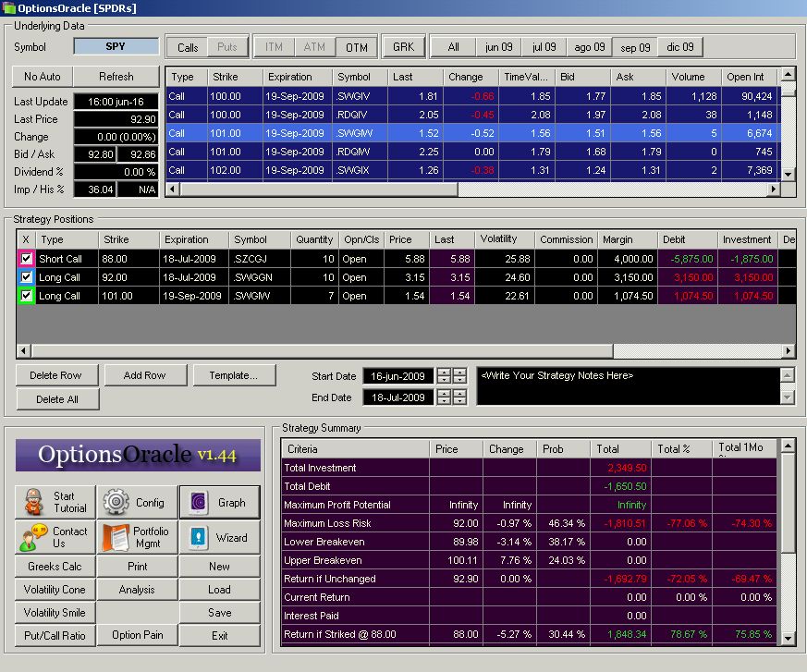Toggle the ATM filter button
The height and width of the screenshot is (672, 807).
pos(314,47)
